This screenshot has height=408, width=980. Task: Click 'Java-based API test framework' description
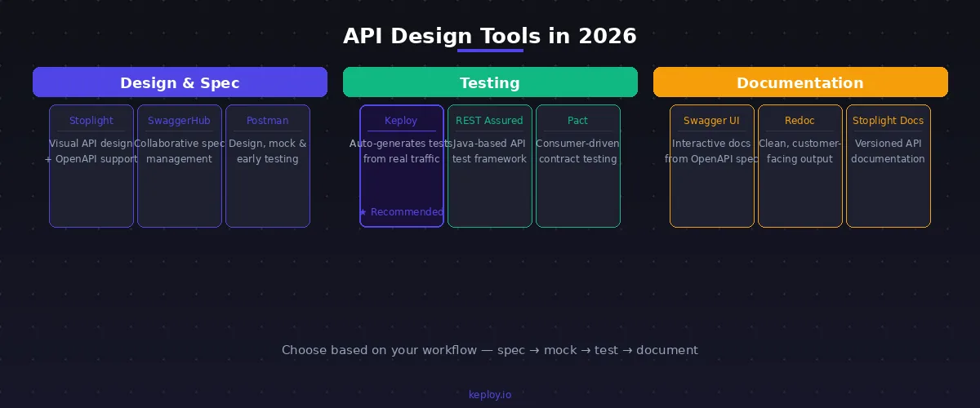[490, 151]
